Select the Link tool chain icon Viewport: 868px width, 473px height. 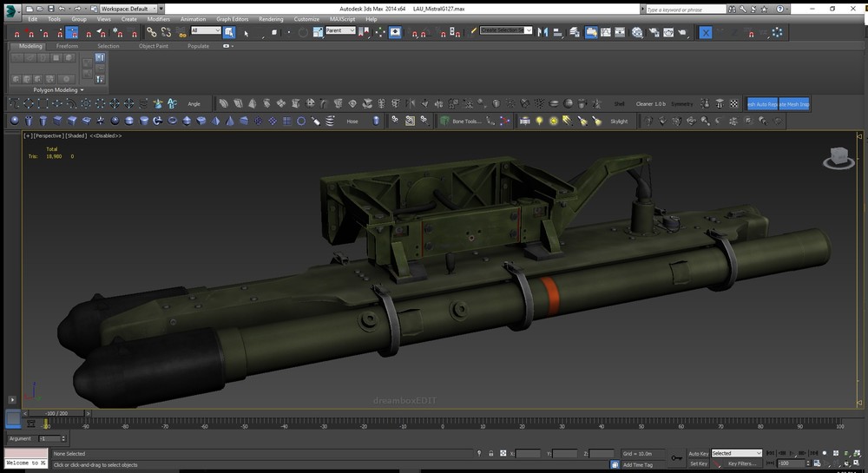click(x=152, y=32)
